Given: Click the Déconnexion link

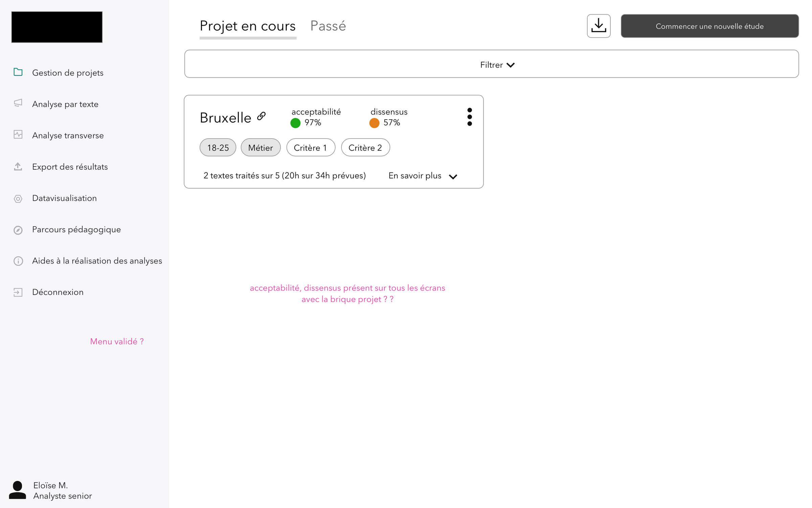Looking at the screenshot, I should click(58, 292).
